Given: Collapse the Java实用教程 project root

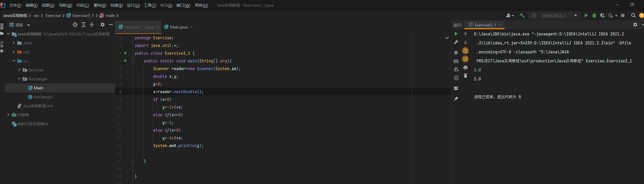Looking at the screenshot, I should [x=8, y=34].
